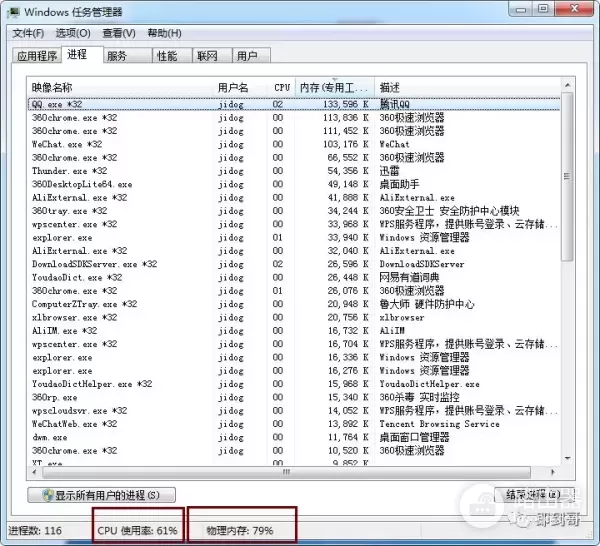
Task: Sort by 用户名 column header
Action: tap(240, 88)
